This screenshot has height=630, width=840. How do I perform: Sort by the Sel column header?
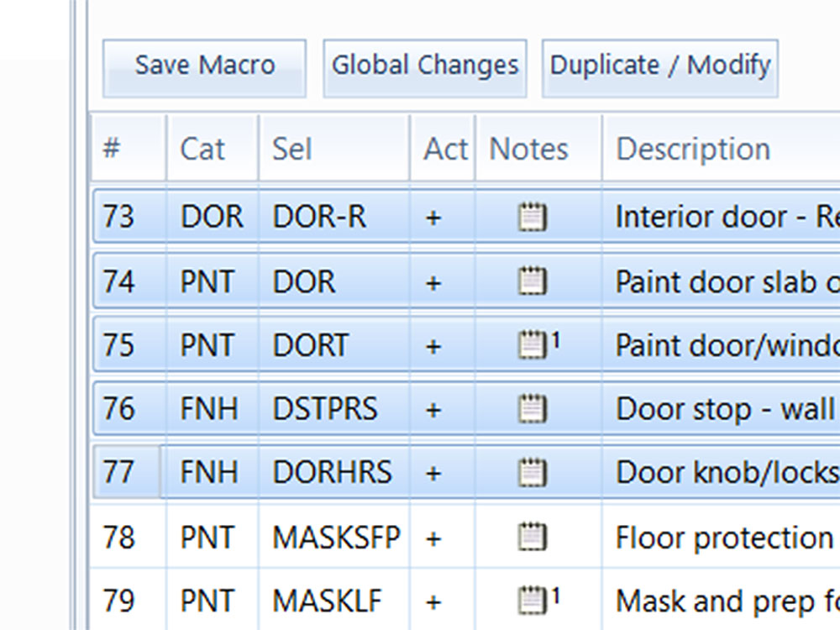tap(292, 150)
